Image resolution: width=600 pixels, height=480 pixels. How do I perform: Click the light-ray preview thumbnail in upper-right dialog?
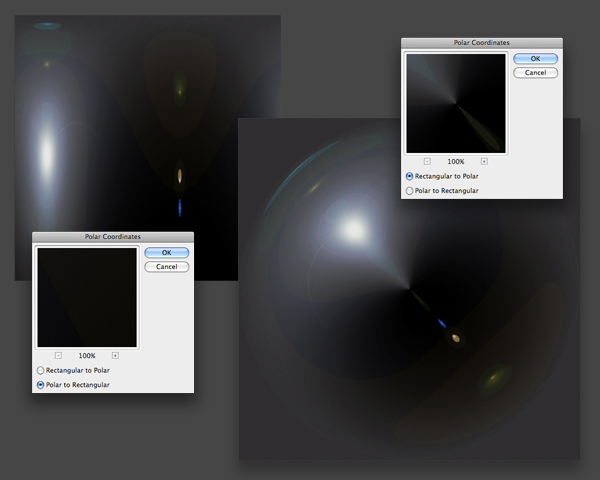point(456,103)
